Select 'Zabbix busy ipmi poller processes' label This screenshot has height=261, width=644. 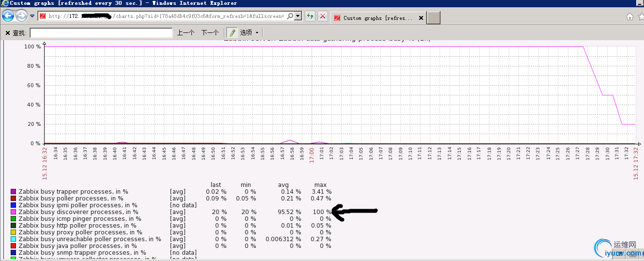78,205
